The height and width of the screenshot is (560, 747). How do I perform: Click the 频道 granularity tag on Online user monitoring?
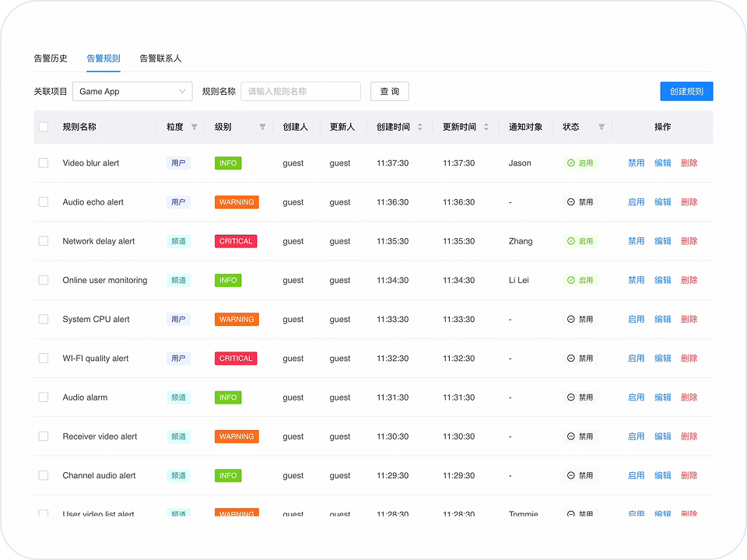(x=179, y=280)
